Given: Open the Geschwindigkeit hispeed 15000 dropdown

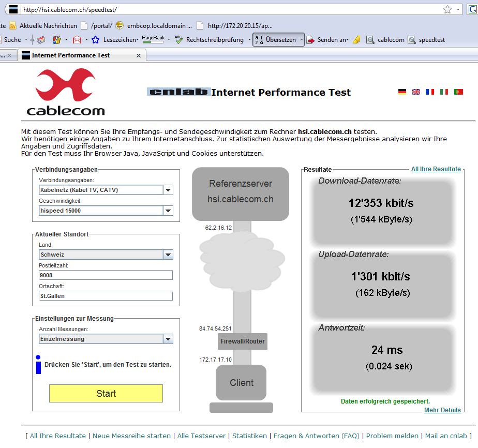Looking at the screenshot, I should (168, 211).
